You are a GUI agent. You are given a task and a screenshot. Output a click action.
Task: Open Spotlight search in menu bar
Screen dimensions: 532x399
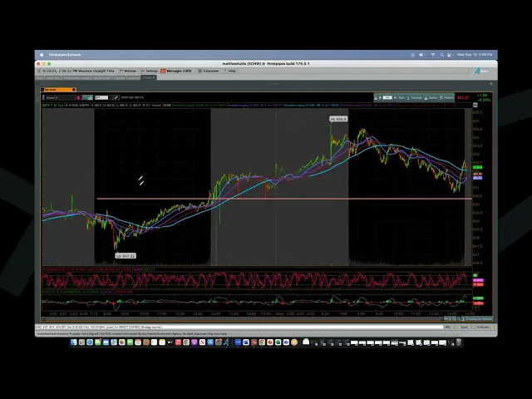click(441, 55)
